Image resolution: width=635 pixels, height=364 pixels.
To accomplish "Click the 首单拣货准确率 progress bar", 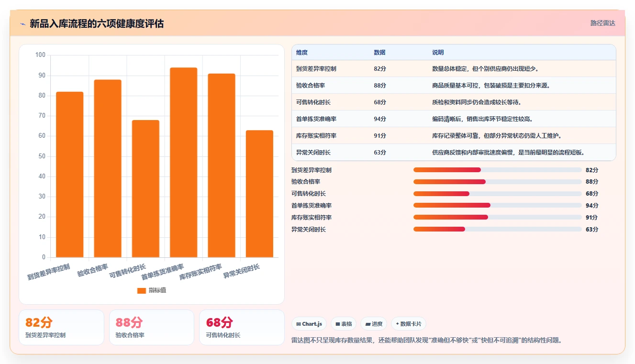I will pyautogui.click(x=498, y=205).
